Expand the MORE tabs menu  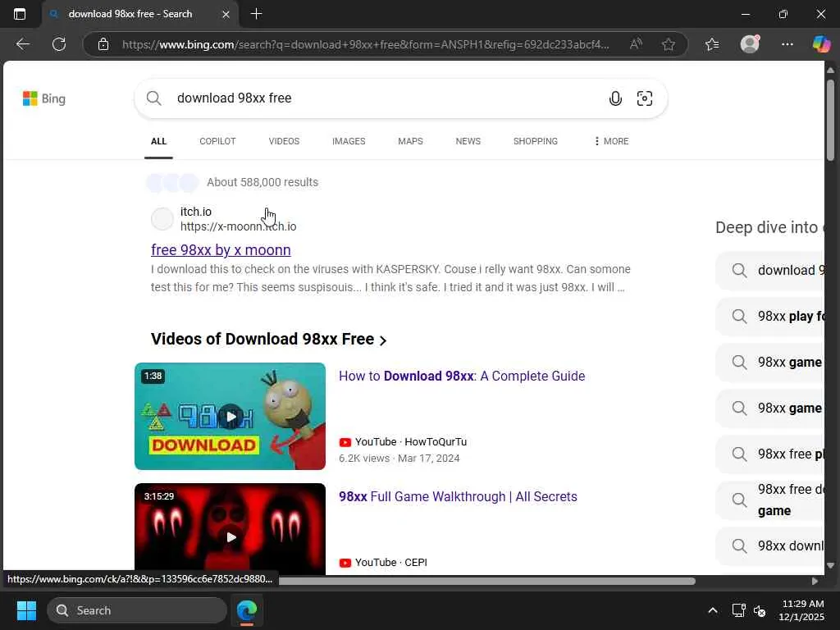(x=611, y=141)
